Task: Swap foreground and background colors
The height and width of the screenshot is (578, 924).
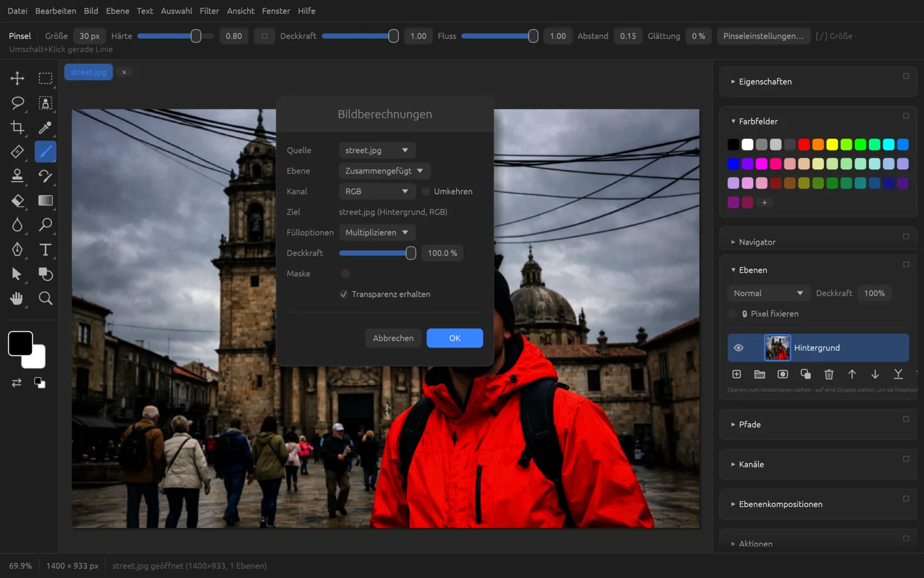Action: click(17, 383)
